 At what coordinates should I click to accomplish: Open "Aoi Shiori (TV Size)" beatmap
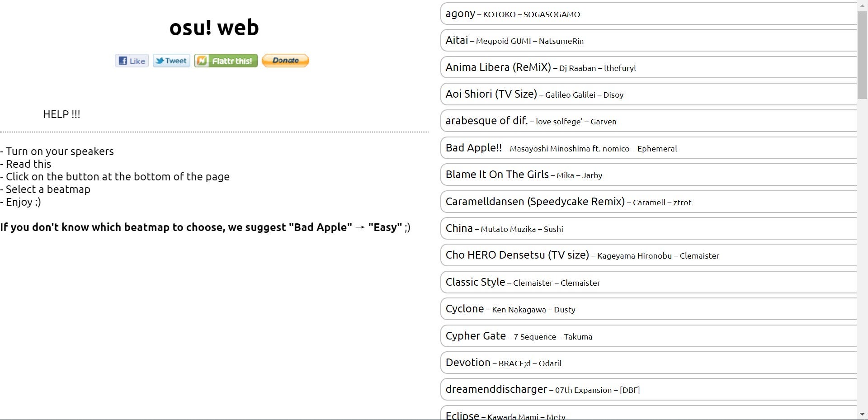pos(649,94)
